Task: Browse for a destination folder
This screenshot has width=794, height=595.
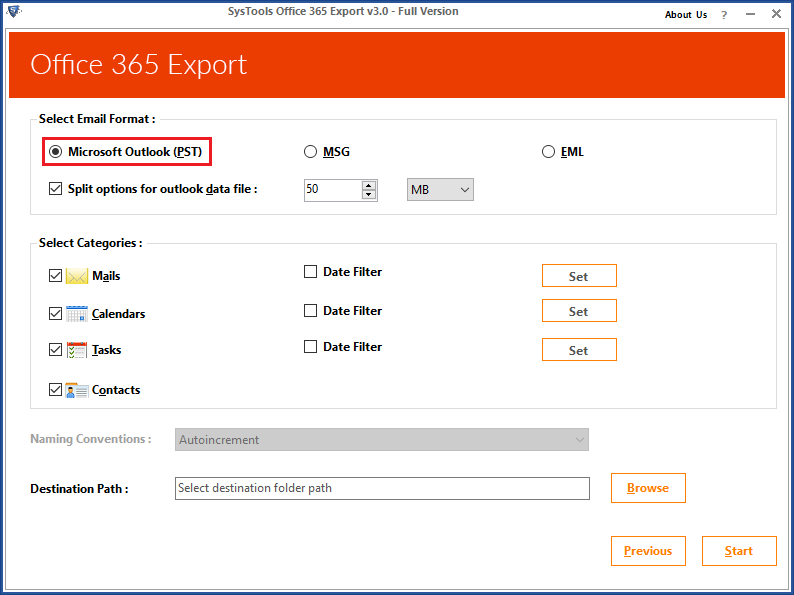Action: pos(648,488)
